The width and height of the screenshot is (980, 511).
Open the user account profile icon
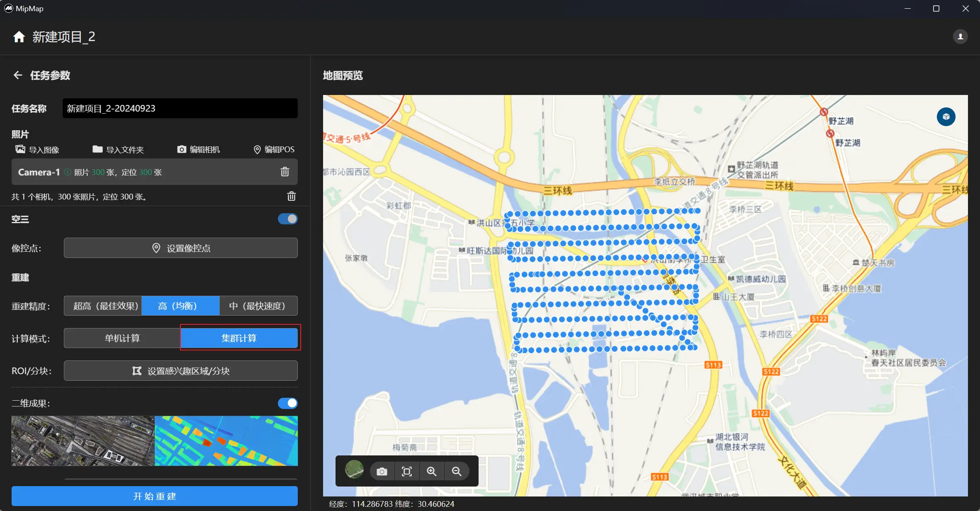point(960,36)
